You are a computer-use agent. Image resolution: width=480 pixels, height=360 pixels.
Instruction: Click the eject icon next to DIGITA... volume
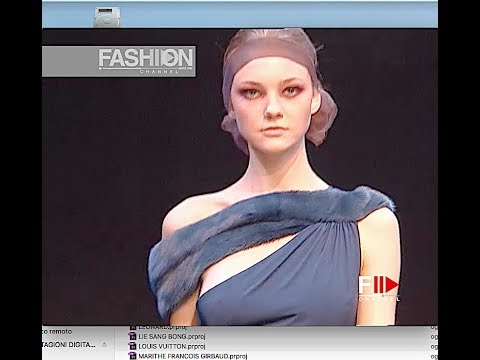pos(104,345)
